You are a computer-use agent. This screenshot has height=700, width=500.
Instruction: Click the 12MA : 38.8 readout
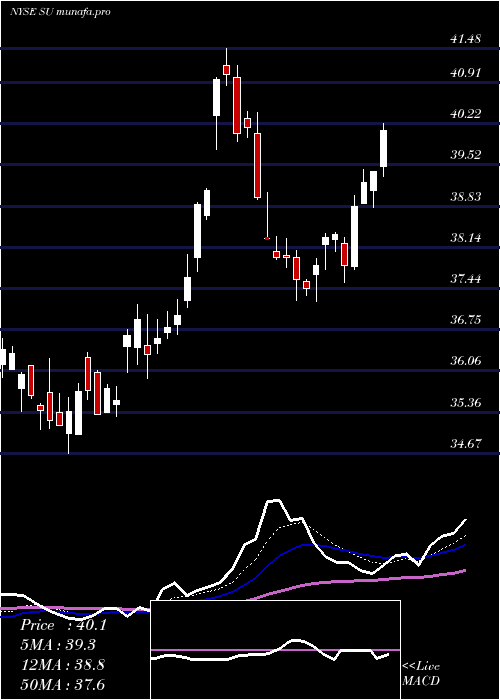tap(62, 665)
